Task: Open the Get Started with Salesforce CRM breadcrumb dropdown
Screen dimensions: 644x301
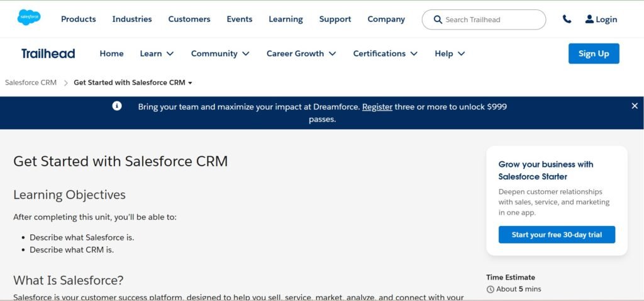Action: point(133,82)
